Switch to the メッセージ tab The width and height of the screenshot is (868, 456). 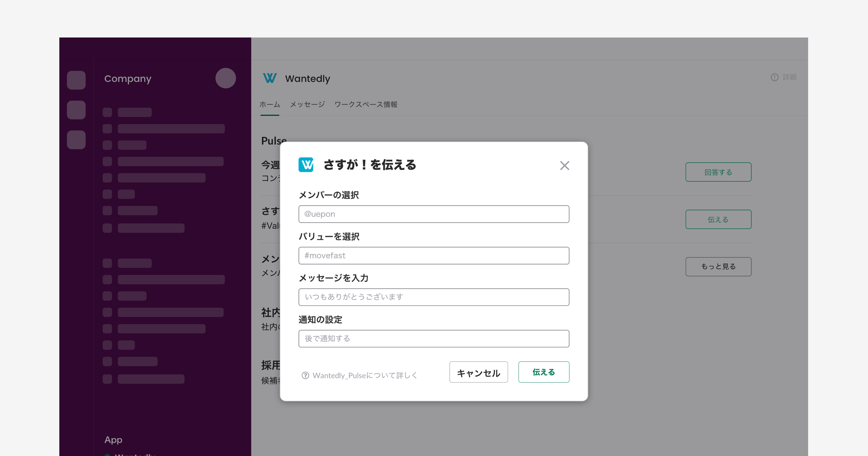[x=307, y=105]
